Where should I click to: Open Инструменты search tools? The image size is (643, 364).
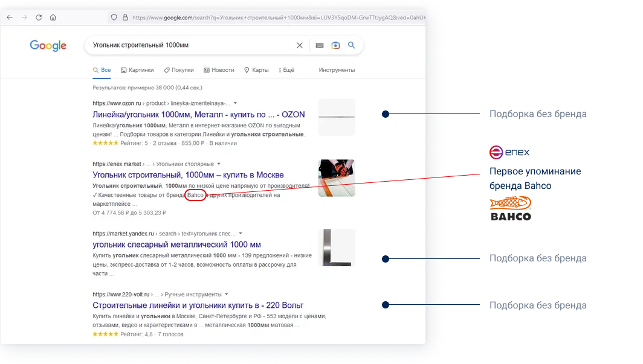(337, 70)
